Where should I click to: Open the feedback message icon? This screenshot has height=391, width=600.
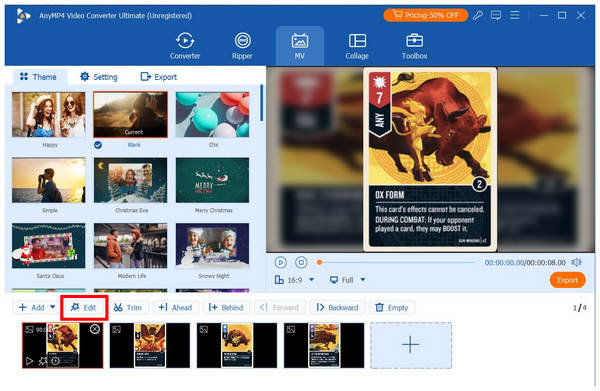[x=496, y=15]
